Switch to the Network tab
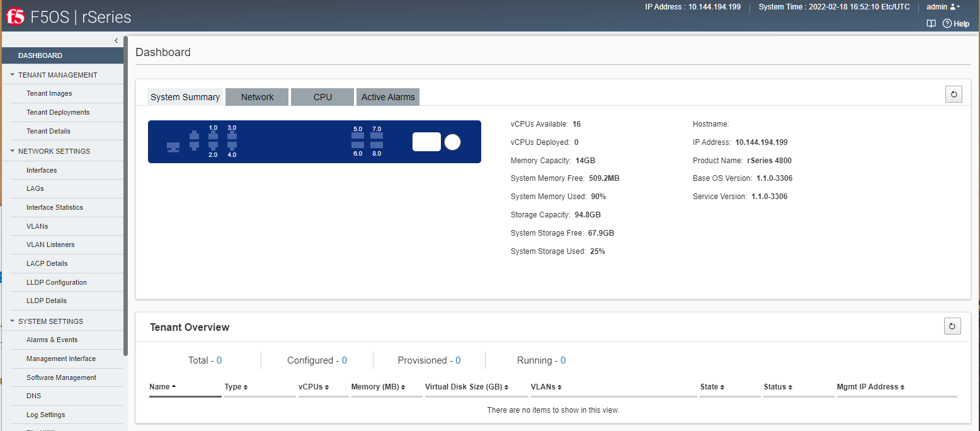The image size is (980, 431). tap(257, 97)
